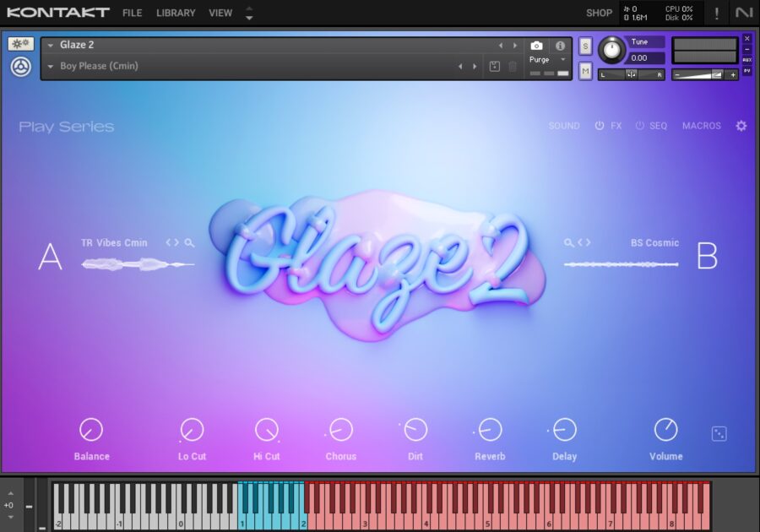The height and width of the screenshot is (532, 760).
Task: Toggle the SEQ power switch
Action: click(x=640, y=126)
